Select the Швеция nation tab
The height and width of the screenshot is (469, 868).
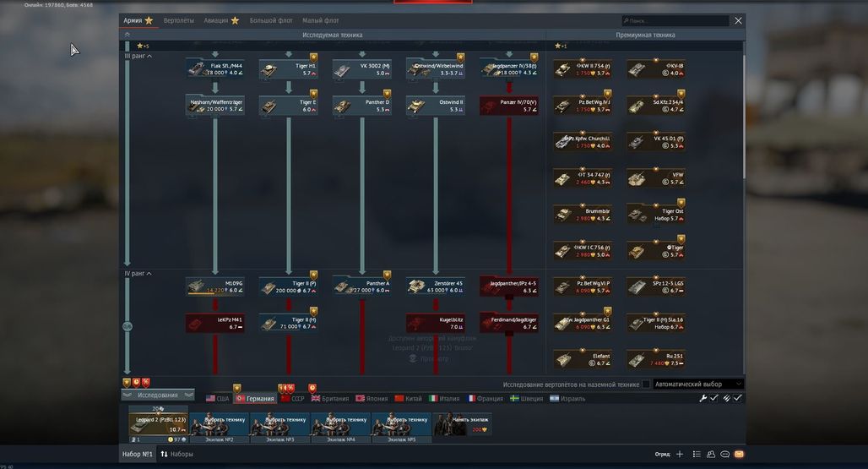(526, 399)
